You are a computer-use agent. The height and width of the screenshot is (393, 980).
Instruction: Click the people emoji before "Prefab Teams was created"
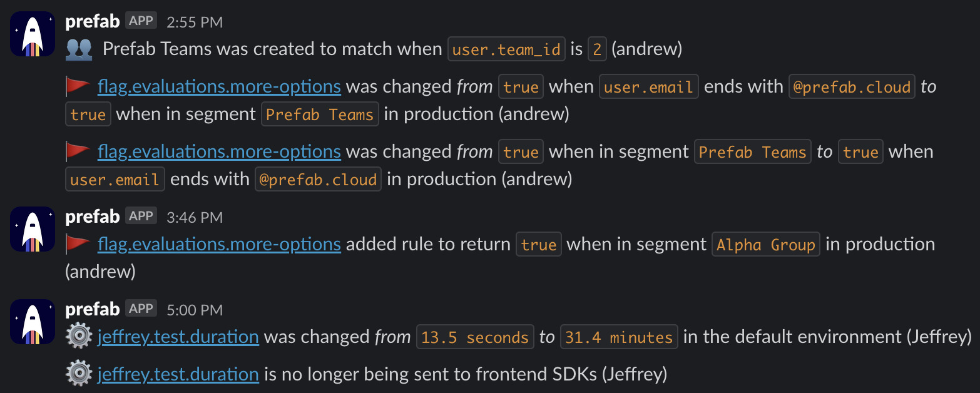79,49
